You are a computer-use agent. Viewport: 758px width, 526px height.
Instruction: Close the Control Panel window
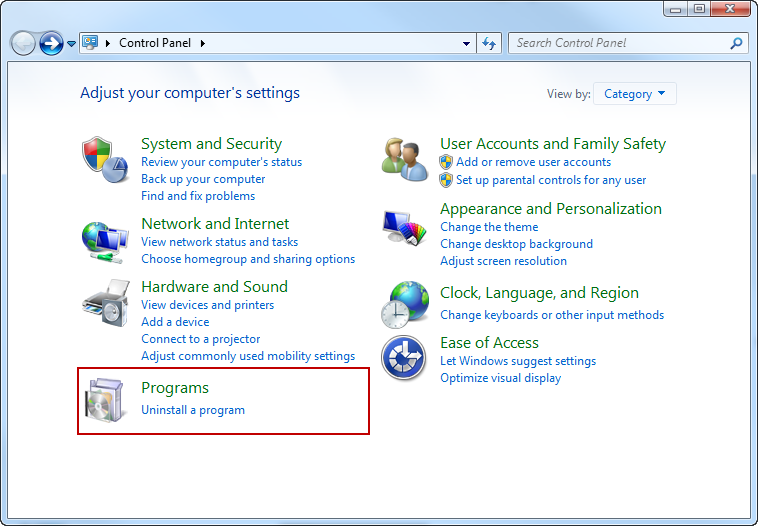(730, 9)
